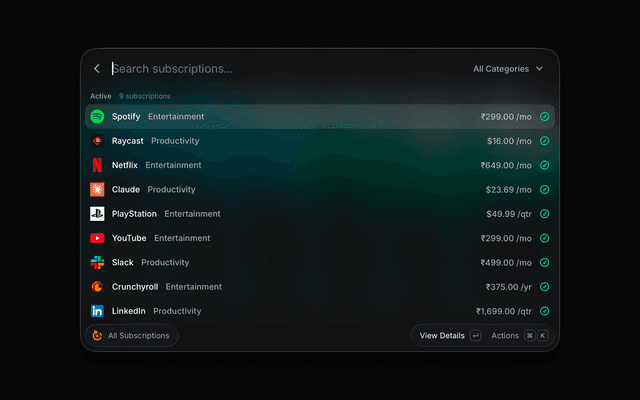
Task: Select the Crunchyroll subscription name
Action: pos(135,287)
